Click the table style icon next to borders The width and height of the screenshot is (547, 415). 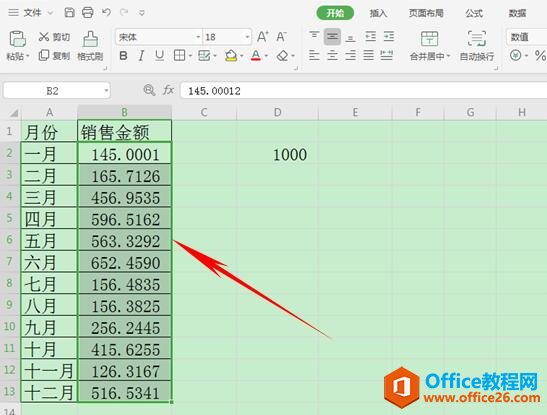[204, 55]
